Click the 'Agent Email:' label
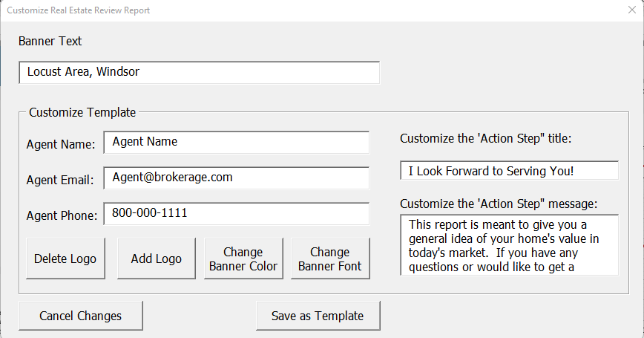This screenshot has height=338, width=644. [60, 180]
